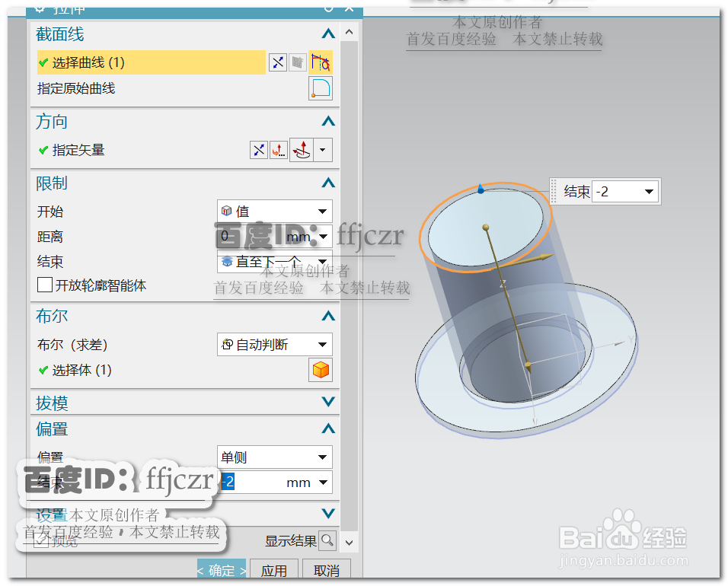Click the 指定原始曲线 sketch icon
The height and width of the screenshot is (586, 728).
pos(320,88)
